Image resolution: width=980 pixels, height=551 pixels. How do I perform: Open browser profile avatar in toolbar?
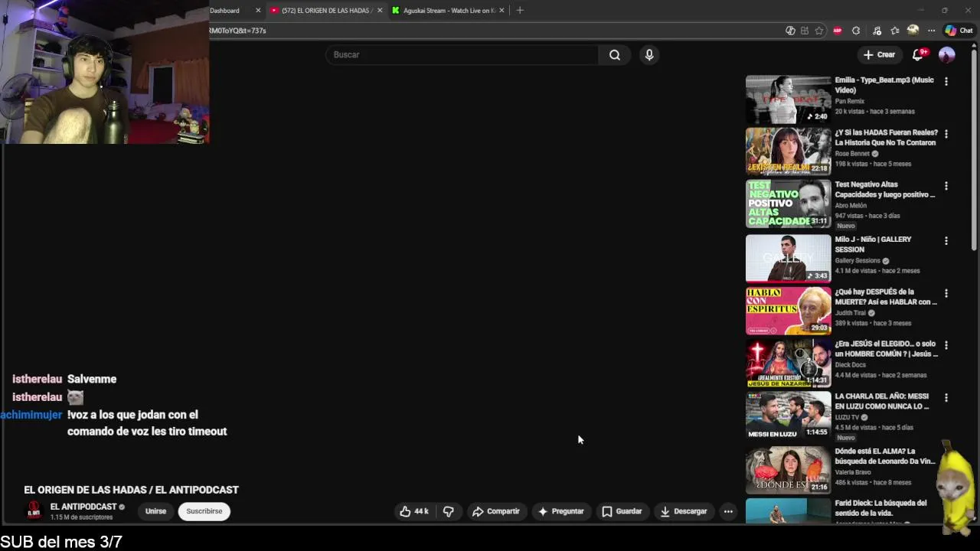click(913, 31)
